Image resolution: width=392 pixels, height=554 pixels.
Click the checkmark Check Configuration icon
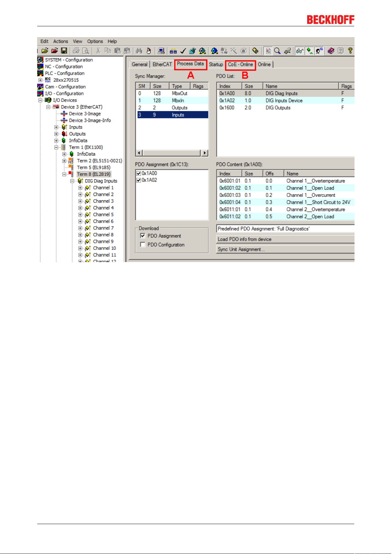[x=183, y=51]
